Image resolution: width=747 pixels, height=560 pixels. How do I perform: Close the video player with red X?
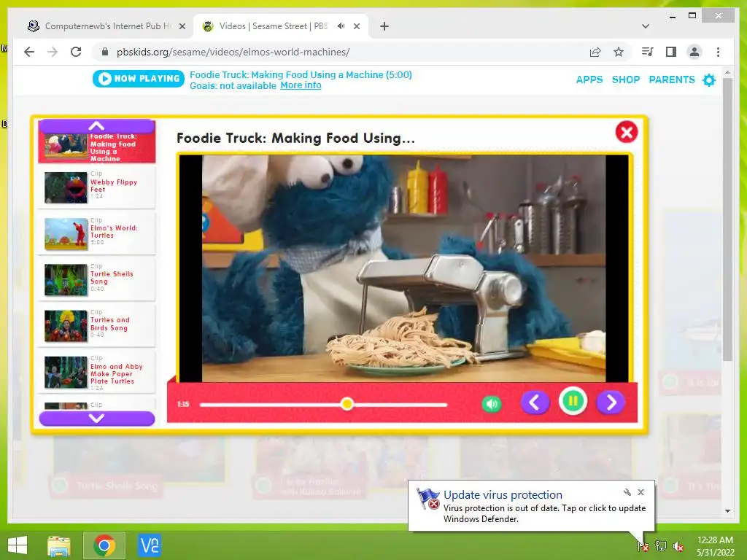click(626, 132)
